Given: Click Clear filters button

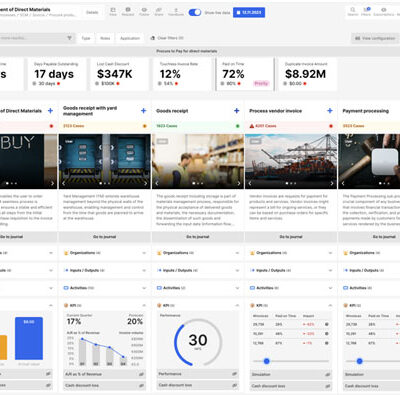Looking at the screenshot, I should pyautogui.click(x=167, y=38).
